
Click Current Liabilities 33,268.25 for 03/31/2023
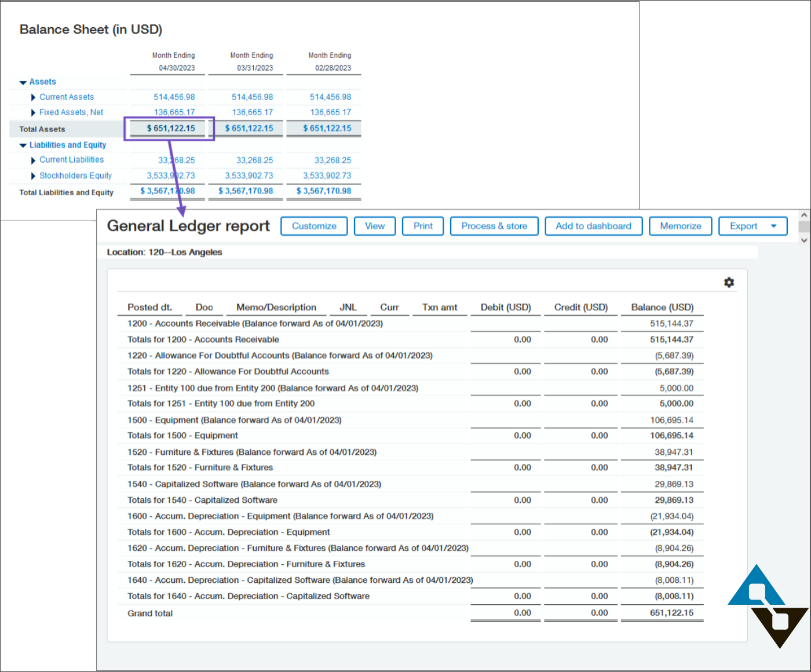(x=255, y=160)
